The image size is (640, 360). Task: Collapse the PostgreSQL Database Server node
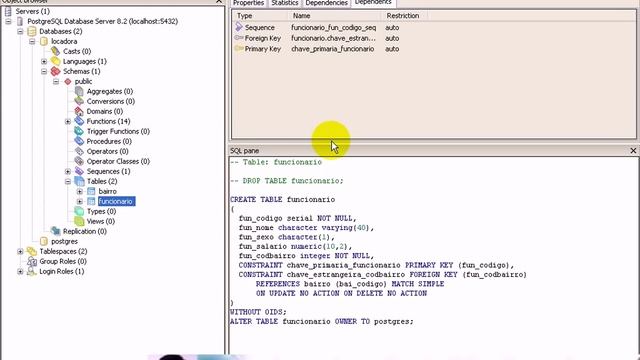pyautogui.click(x=8, y=21)
